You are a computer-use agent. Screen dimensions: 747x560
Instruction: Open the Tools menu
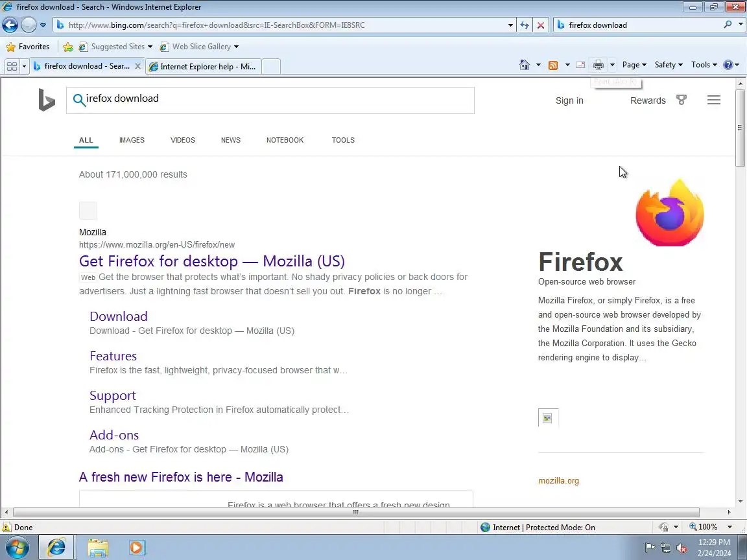(704, 65)
